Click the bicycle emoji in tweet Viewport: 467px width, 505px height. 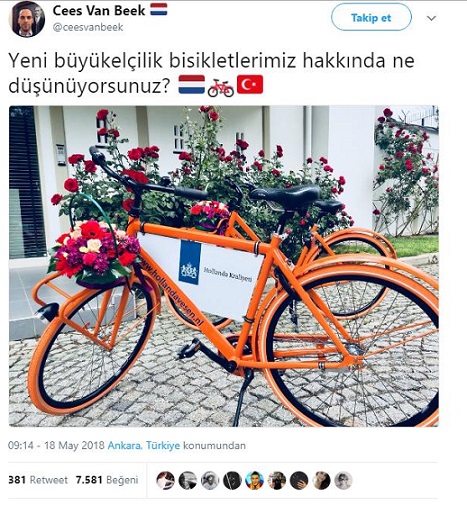(221, 88)
